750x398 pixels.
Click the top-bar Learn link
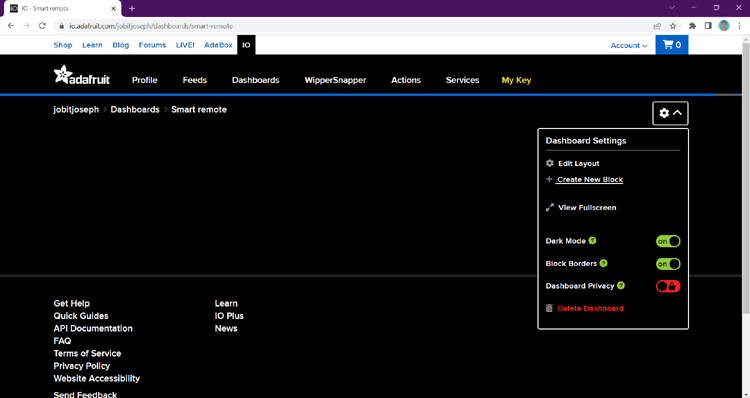click(x=92, y=45)
